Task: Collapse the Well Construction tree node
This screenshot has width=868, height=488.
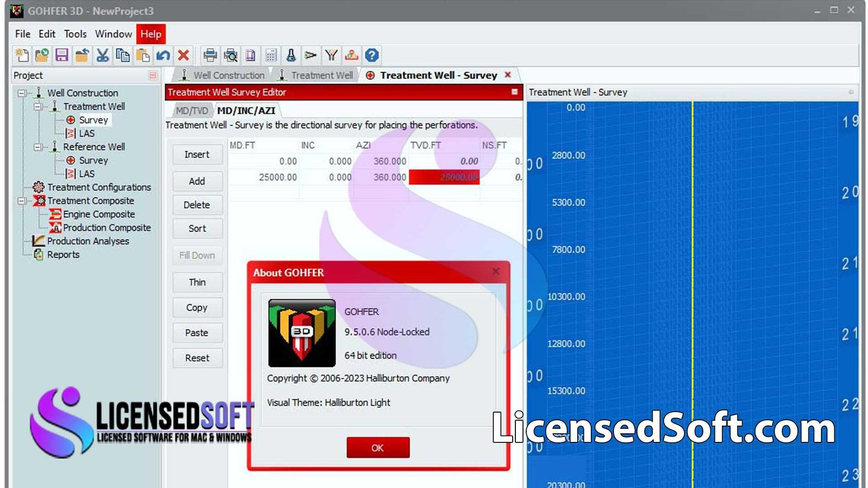Action: pos(22,93)
